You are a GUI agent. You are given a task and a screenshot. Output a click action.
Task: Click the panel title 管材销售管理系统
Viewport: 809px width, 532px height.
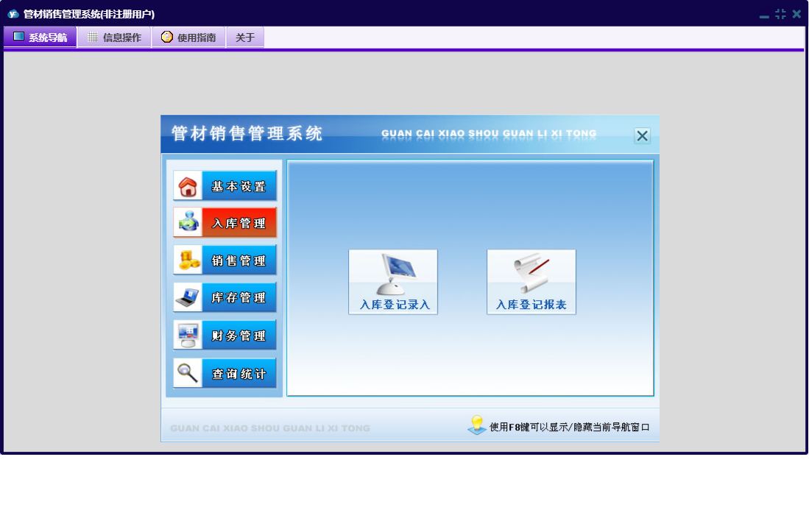(247, 133)
